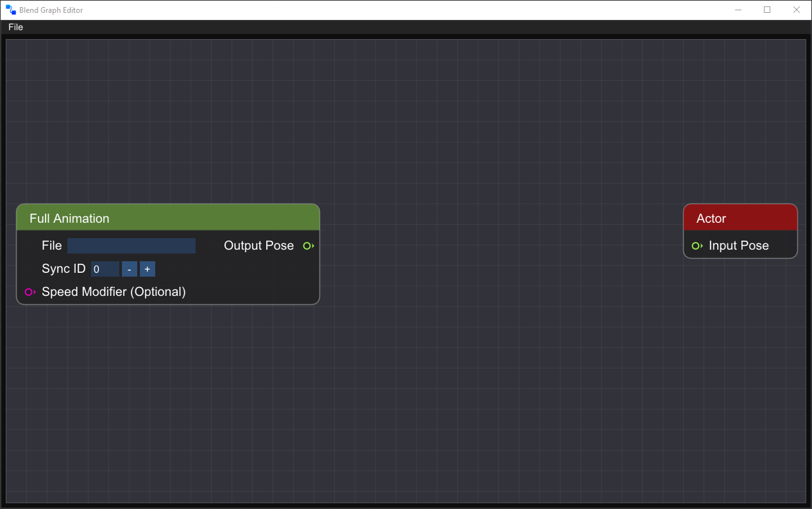Click the Sync ID value field
The height and width of the screenshot is (509, 812).
coord(105,269)
